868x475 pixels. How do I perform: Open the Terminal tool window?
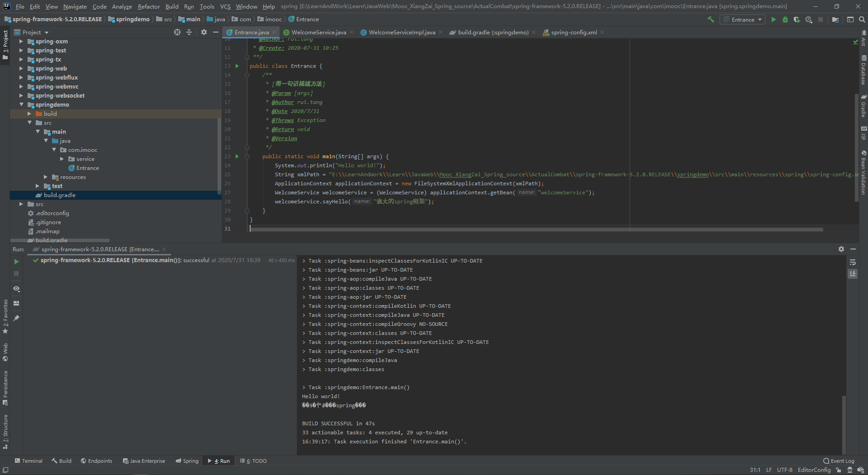[x=28, y=461]
